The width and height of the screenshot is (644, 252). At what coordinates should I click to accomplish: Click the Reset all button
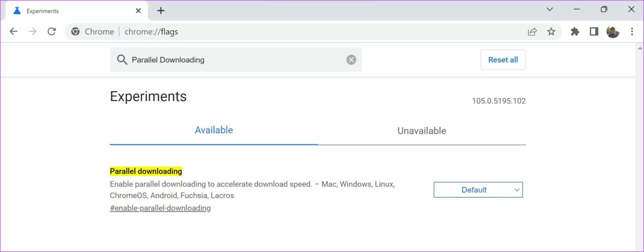tap(503, 60)
